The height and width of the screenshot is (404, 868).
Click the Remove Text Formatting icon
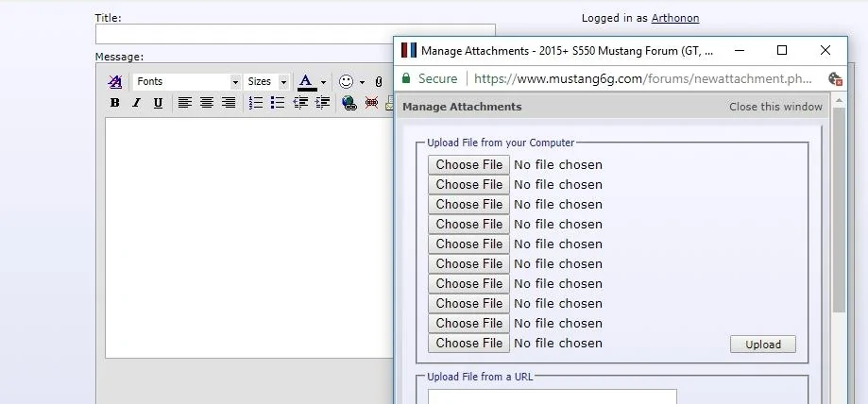point(114,82)
